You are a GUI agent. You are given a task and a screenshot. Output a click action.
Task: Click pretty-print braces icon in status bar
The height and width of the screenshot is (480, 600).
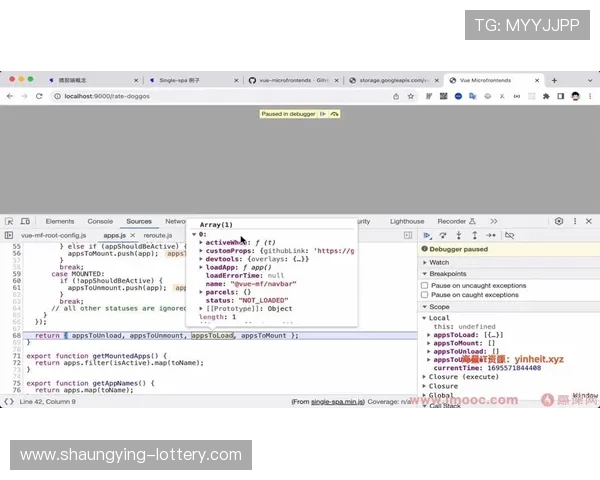9,401
